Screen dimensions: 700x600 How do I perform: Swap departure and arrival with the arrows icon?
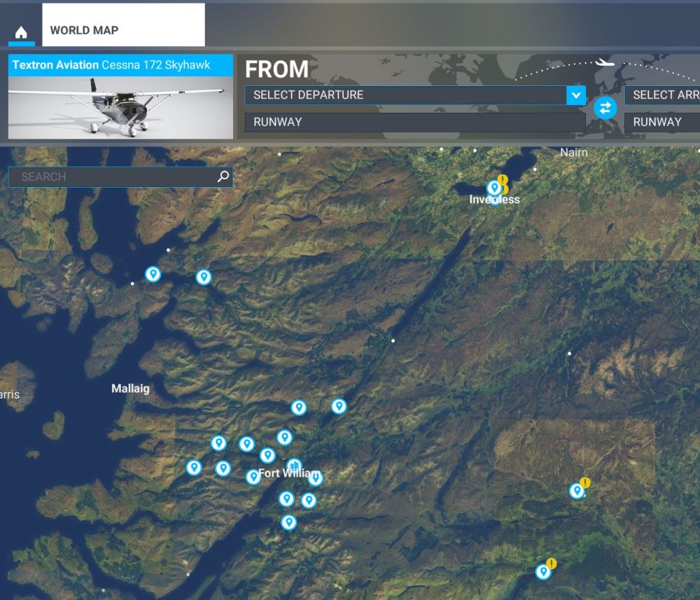click(605, 108)
